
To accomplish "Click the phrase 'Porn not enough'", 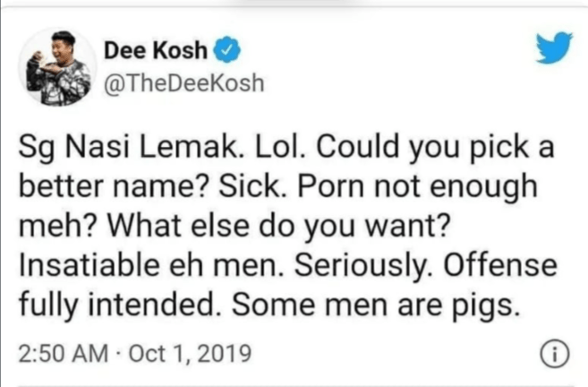I will [418, 187].
